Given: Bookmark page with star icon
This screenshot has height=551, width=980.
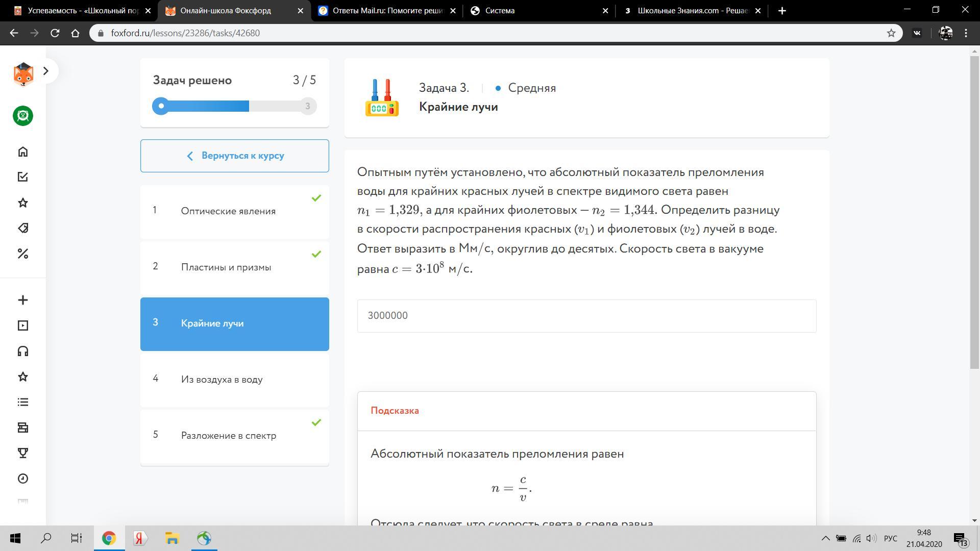Looking at the screenshot, I should click(891, 33).
